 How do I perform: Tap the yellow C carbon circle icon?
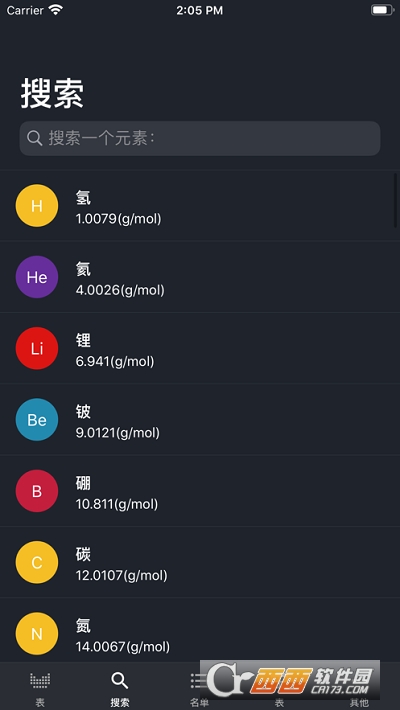[37, 562]
